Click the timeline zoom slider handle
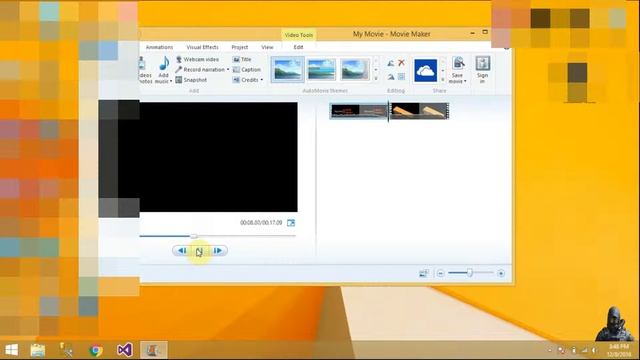The width and height of the screenshot is (640, 360). click(470, 273)
